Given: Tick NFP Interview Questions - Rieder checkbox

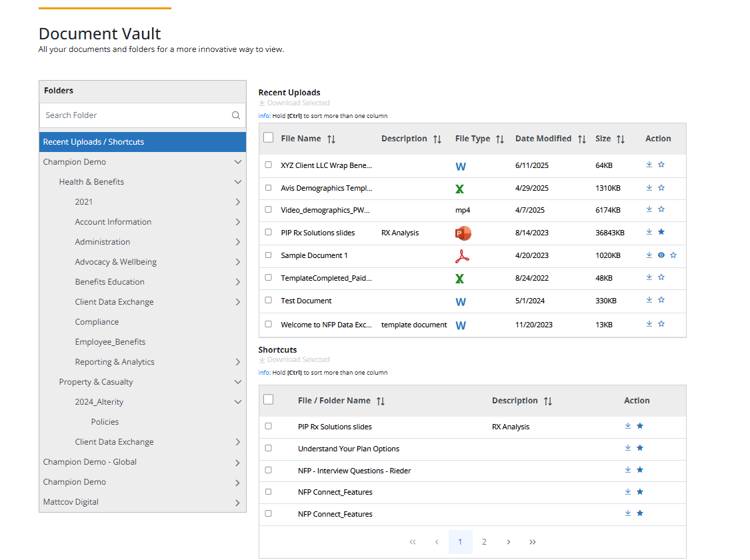Looking at the screenshot, I should click(x=269, y=470).
